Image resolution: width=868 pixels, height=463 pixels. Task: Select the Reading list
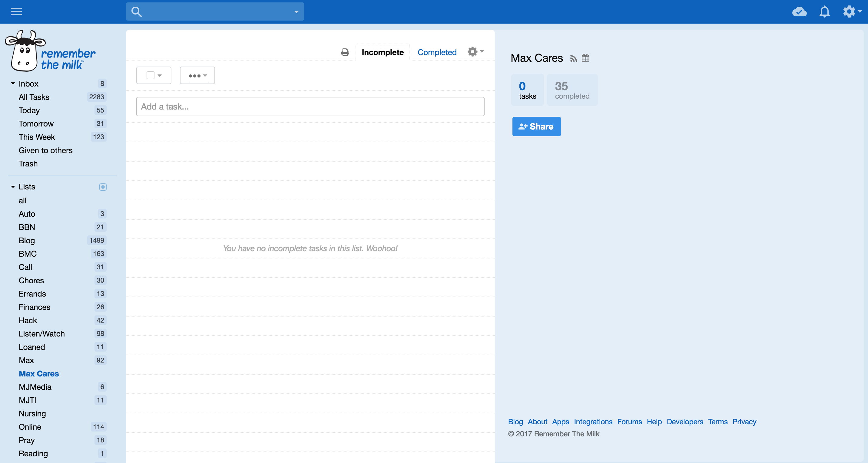(x=33, y=454)
